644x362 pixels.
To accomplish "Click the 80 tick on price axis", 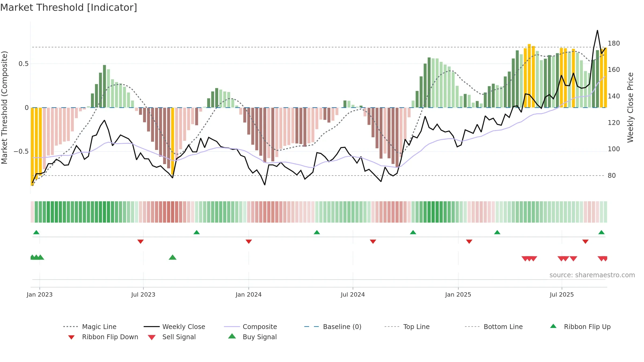I will pyautogui.click(x=612, y=176).
